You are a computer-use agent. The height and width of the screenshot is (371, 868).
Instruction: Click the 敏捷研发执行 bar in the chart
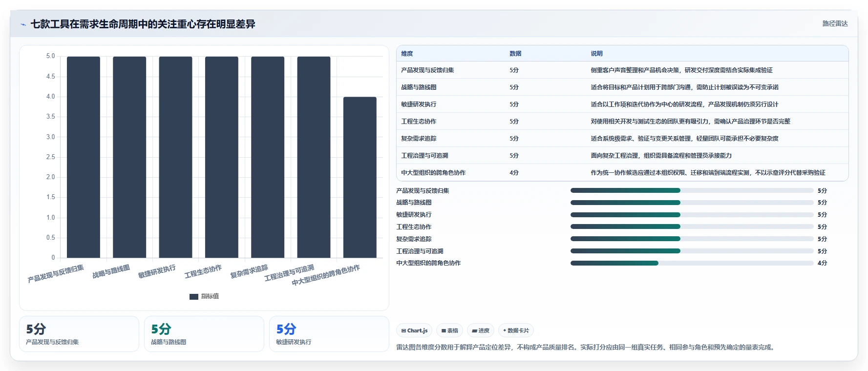click(175, 157)
